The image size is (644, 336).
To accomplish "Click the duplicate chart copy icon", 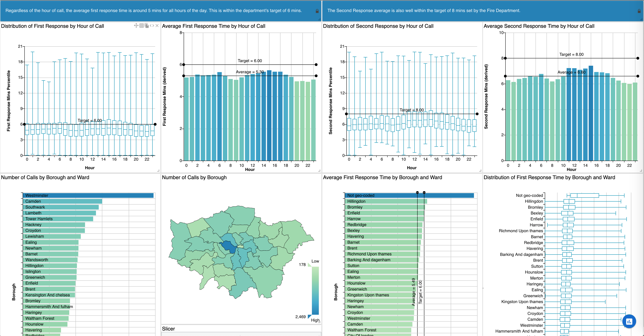I will 147,26.
